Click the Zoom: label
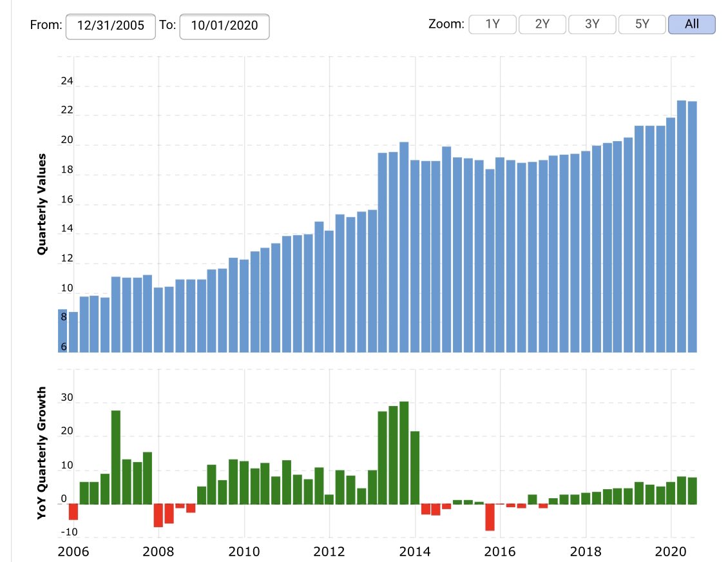The height and width of the screenshot is (562, 728). pyautogui.click(x=446, y=24)
